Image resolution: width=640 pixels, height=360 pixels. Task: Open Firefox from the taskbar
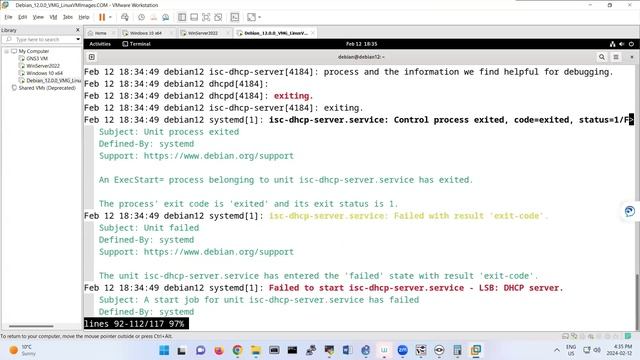coord(219,350)
